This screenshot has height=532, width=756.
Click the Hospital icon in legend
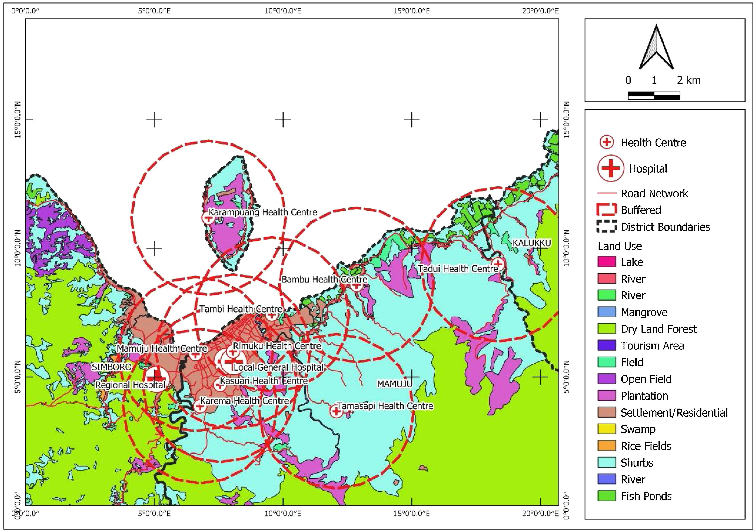[x=611, y=168]
